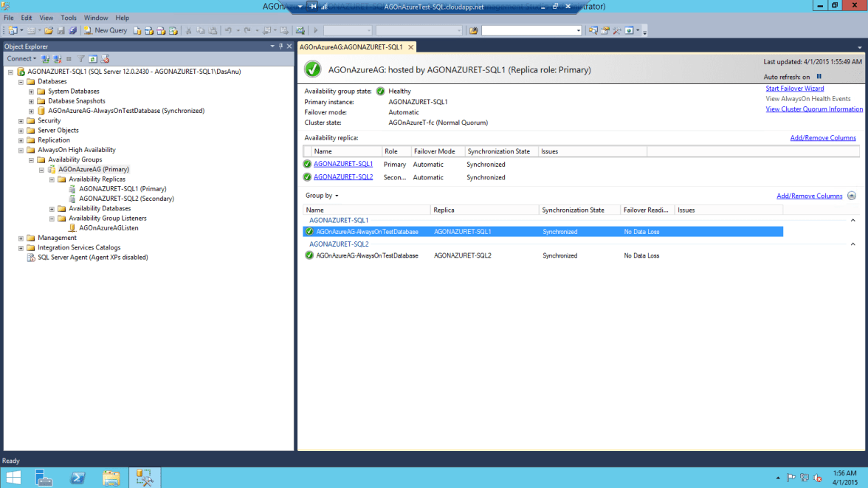Open PowerShell from the Windows taskbar
This screenshot has width=868, height=488.
click(x=77, y=478)
